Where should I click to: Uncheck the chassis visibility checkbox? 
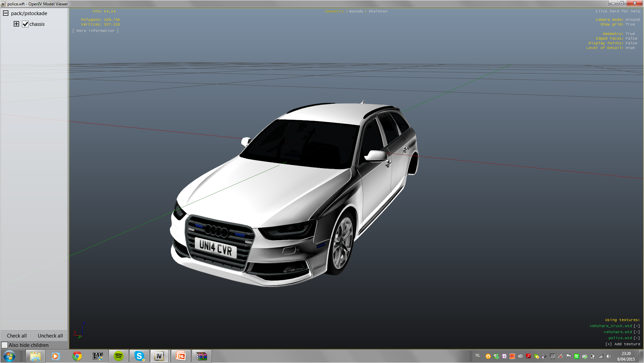point(25,24)
